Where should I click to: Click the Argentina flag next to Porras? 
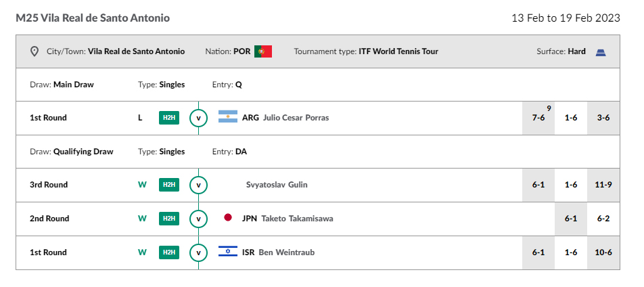228,117
